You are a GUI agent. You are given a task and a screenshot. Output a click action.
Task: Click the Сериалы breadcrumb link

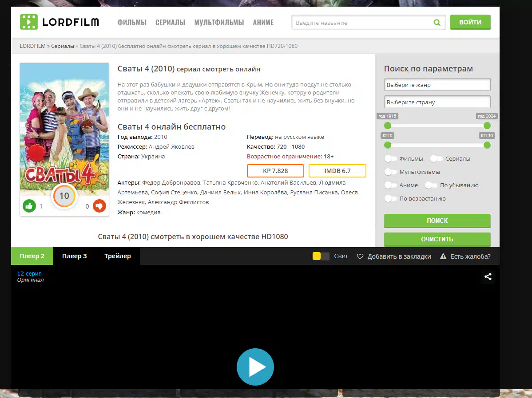pyautogui.click(x=63, y=46)
